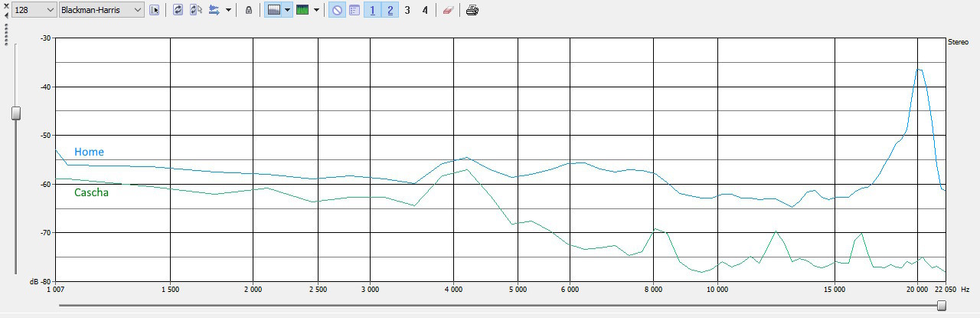Click the settings icon beside Blackman-Harris dropdown

point(155,10)
